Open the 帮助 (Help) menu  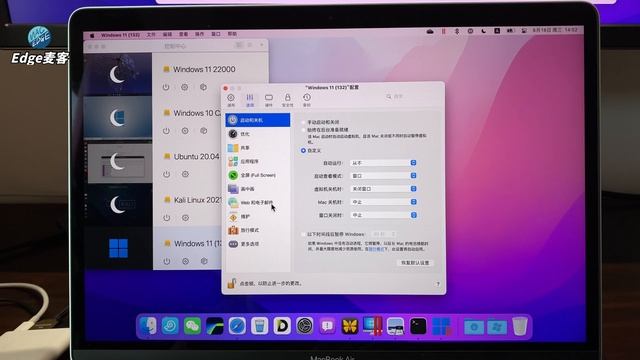[x=232, y=34]
